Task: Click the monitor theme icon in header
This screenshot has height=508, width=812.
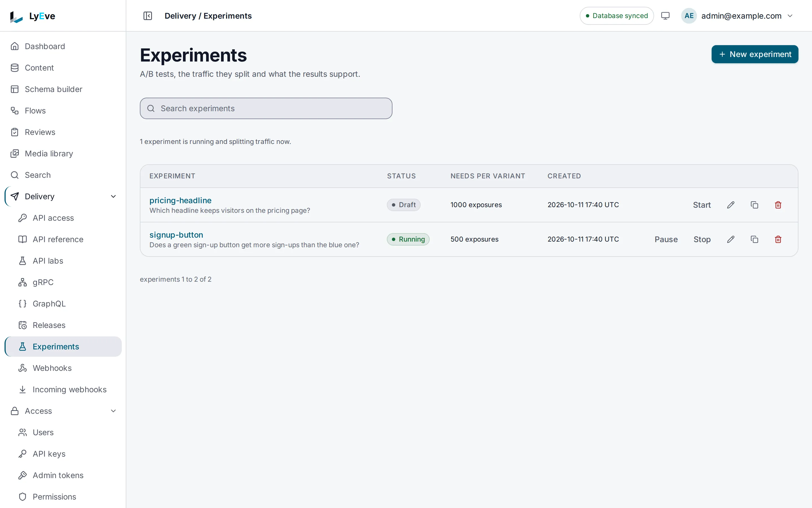Action: tap(665, 16)
